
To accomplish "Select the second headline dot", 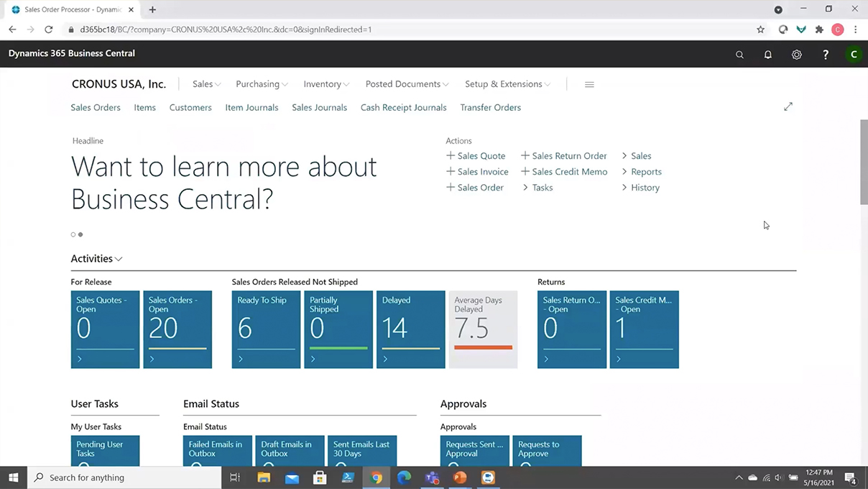I will [x=80, y=234].
